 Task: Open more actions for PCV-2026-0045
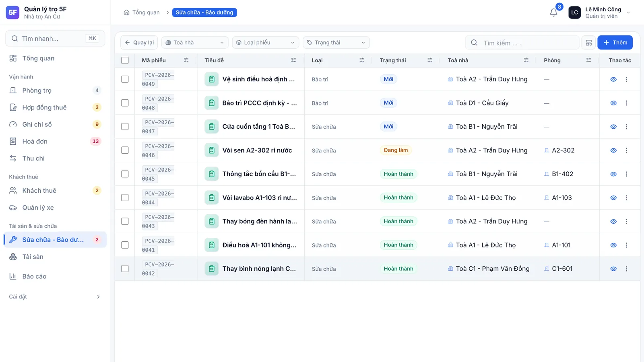626,174
